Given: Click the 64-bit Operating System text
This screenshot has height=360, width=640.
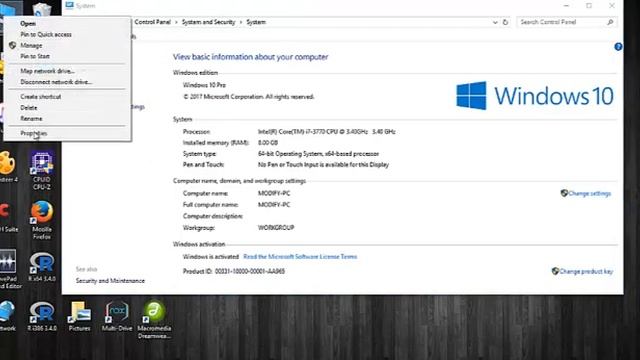Looking at the screenshot, I should (x=318, y=154).
